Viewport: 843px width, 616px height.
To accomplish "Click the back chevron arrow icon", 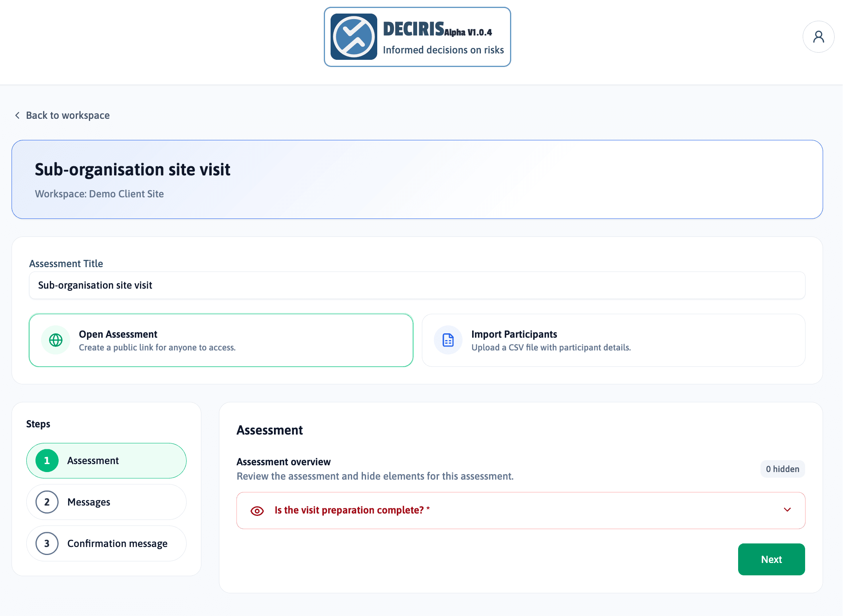I will point(17,115).
